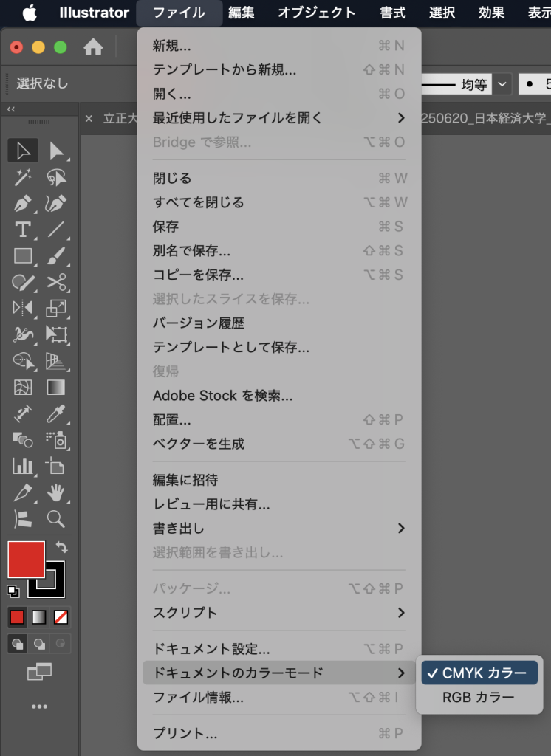The image size is (551, 756).
Task: Select the Column Graph tool
Action: pyautogui.click(x=23, y=467)
